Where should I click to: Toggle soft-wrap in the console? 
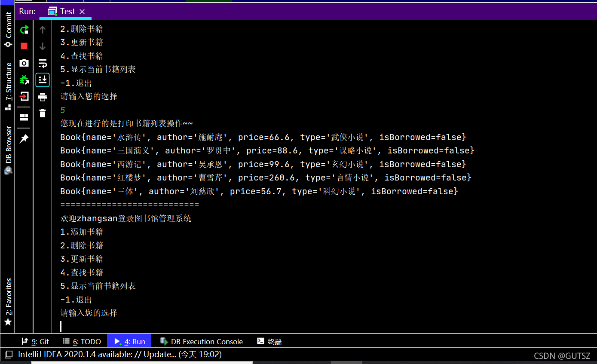click(43, 63)
